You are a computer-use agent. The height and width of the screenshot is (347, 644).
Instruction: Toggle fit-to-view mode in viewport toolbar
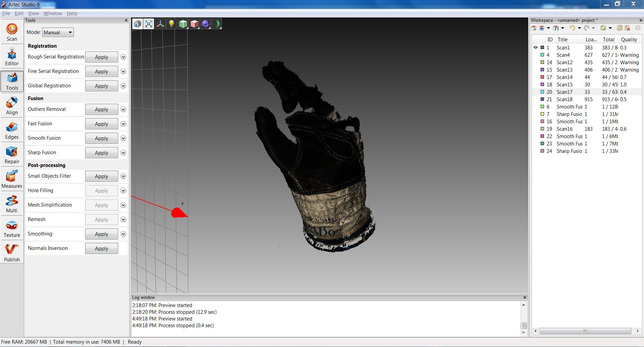coord(149,24)
